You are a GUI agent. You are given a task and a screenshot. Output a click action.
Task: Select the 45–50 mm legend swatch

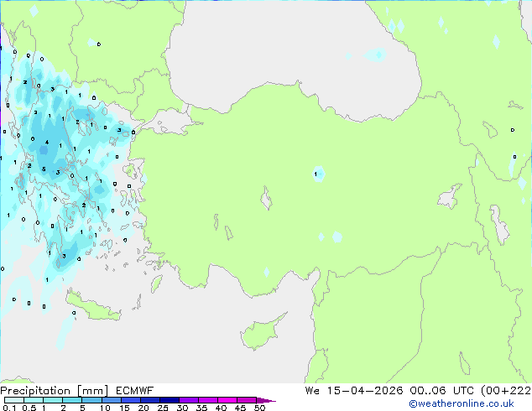pyautogui.click(x=247, y=400)
